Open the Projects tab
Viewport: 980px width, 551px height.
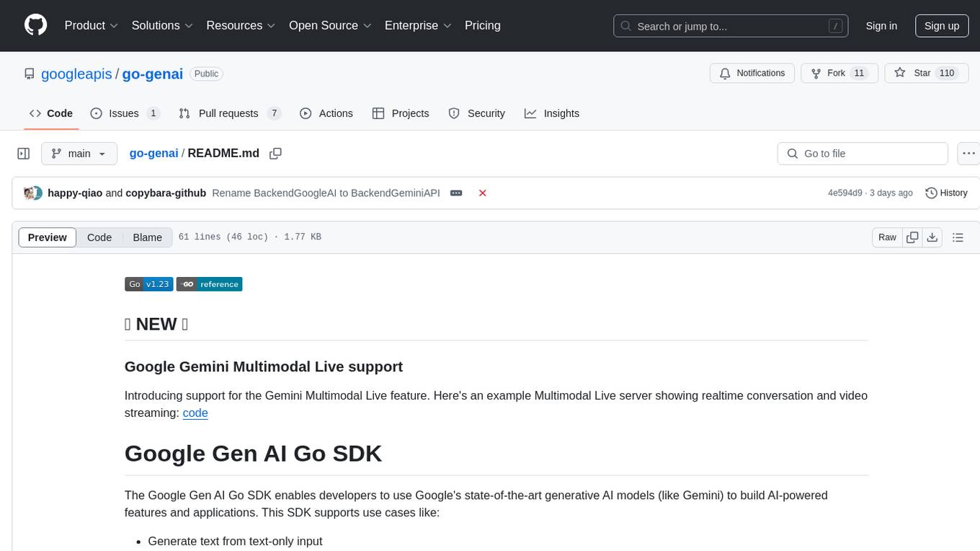pyautogui.click(x=401, y=113)
